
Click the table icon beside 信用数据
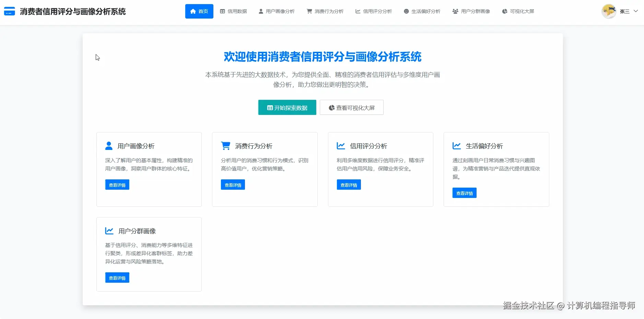click(x=222, y=11)
